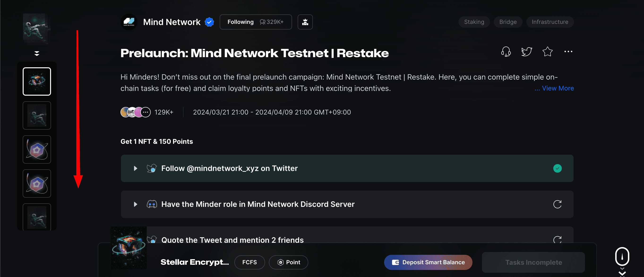Image resolution: width=644 pixels, height=277 pixels.
Task: Select the second sidebar thumbnail with astronaut
Action: coord(37,115)
